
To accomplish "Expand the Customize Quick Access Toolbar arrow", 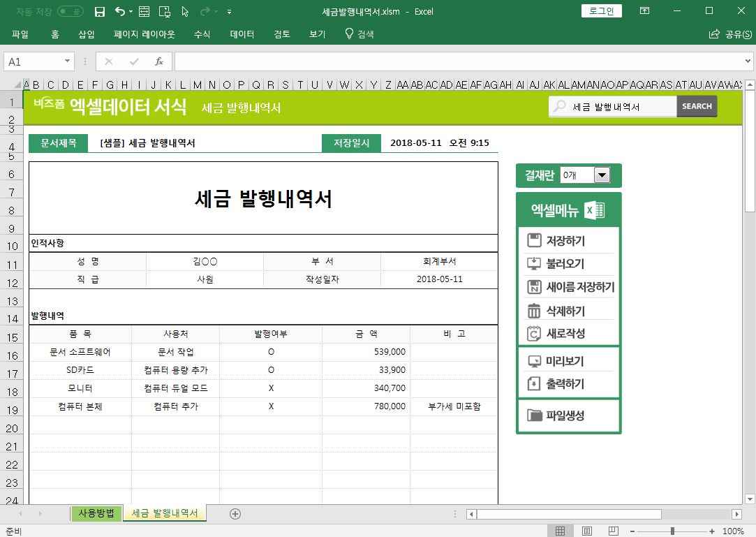I will tap(230, 12).
